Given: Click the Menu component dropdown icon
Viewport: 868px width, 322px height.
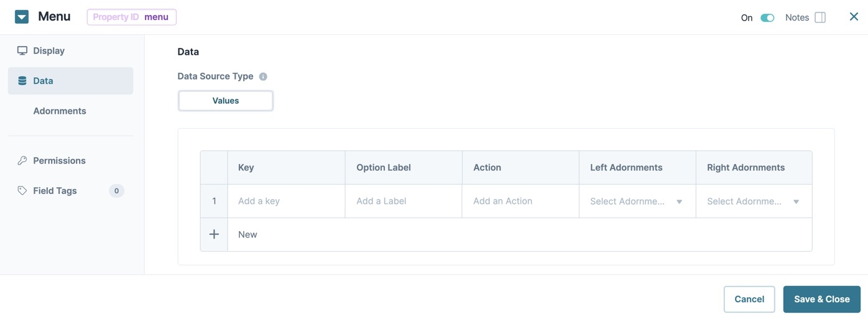Looking at the screenshot, I should click(x=22, y=17).
